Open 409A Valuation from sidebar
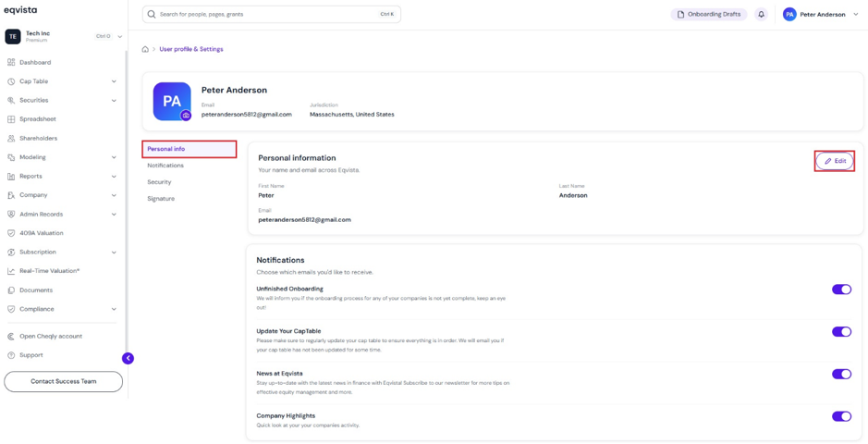The width and height of the screenshot is (868, 444). click(x=42, y=233)
